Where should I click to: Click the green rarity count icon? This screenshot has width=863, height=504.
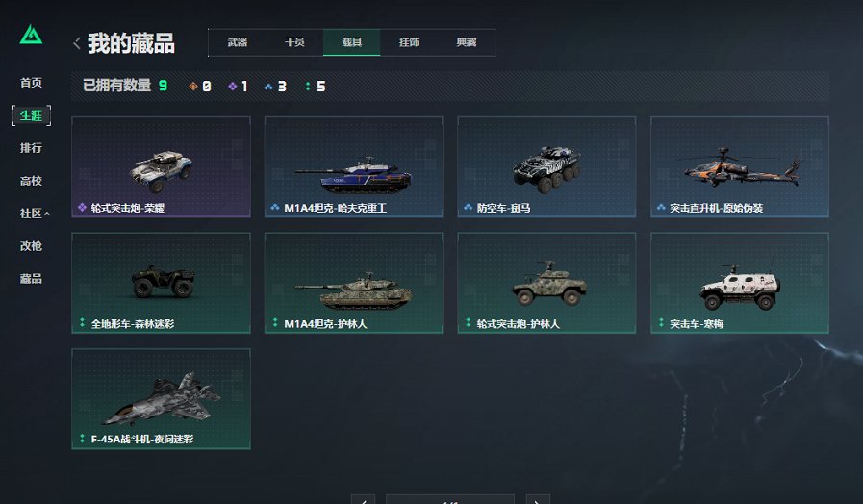coord(308,86)
